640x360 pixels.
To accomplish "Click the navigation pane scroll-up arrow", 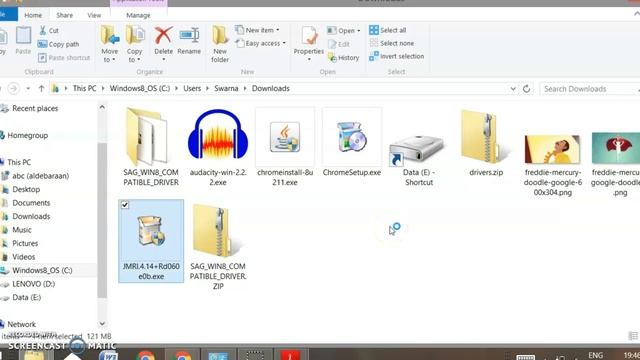I will click(102, 107).
